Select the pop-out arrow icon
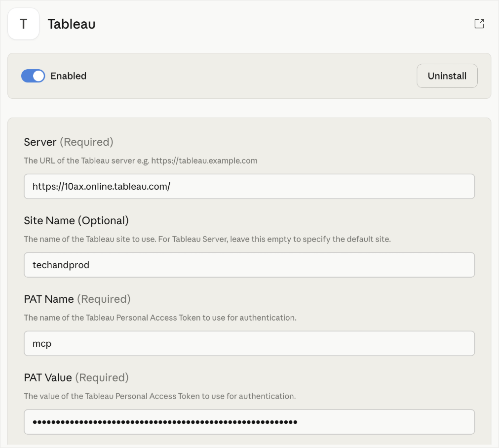 tap(479, 23)
